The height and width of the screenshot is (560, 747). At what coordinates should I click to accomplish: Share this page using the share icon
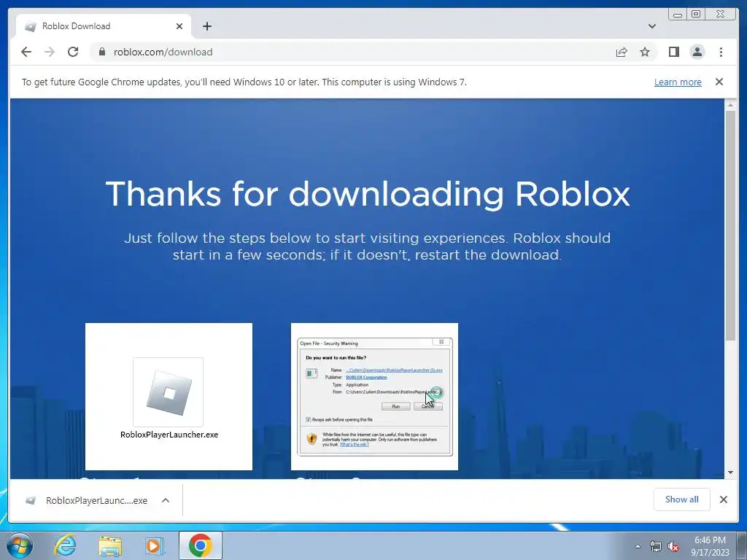point(622,52)
